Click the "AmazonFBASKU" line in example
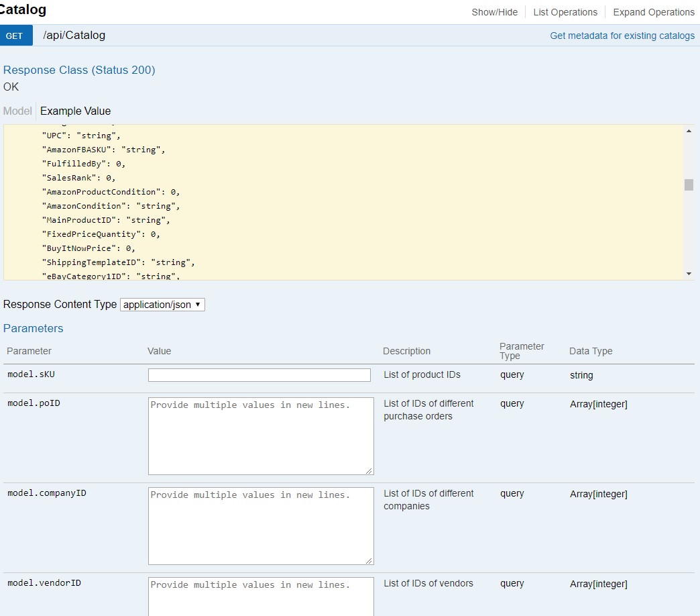Image resolution: width=700 pixels, height=616 pixels. (103, 150)
